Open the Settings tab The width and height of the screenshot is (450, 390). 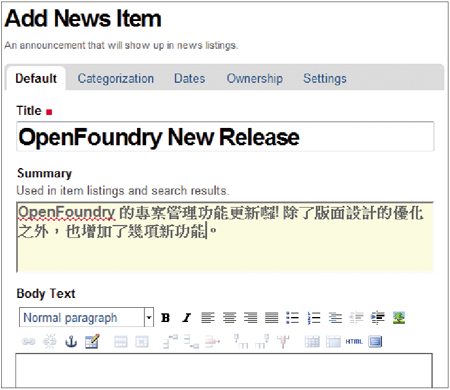tap(325, 78)
